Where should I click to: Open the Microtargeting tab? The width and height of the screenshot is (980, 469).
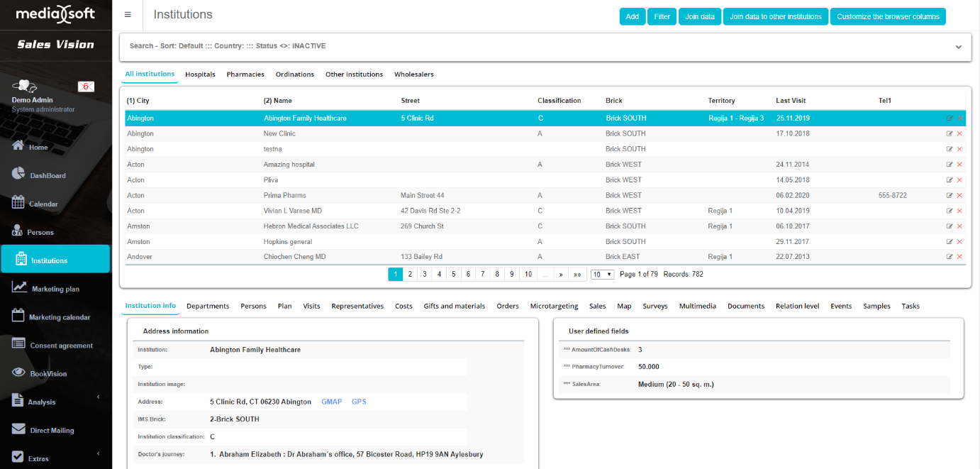pos(553,307)
